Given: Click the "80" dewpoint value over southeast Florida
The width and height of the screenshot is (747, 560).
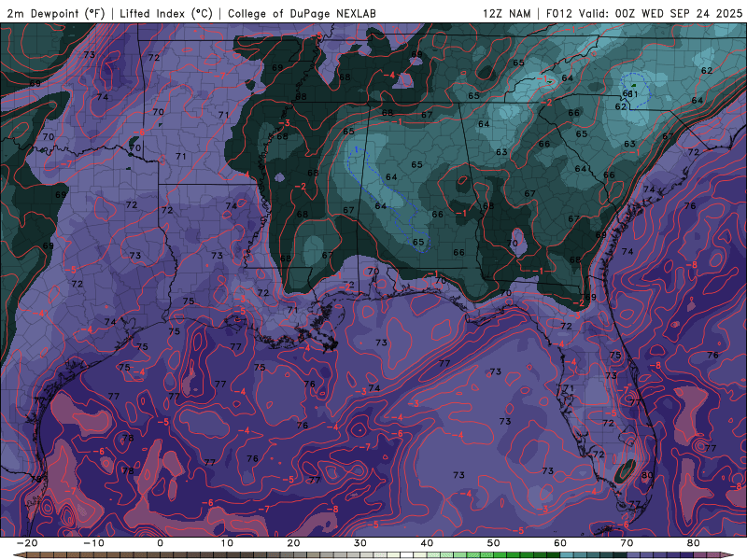Looking at the screenshot, I should click(x=647, y=475).
